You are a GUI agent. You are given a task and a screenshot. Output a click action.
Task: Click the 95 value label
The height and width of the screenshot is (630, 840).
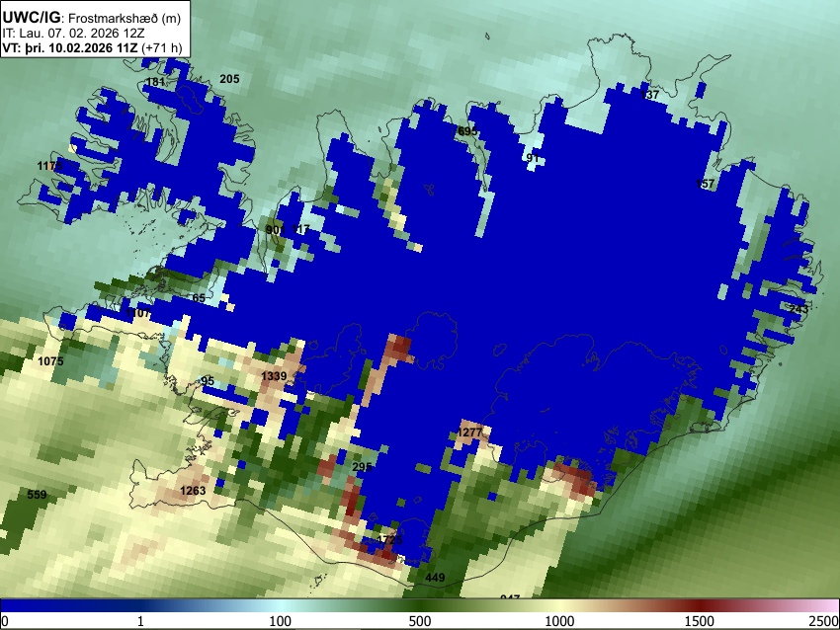pyautogui.click(x=208, y=381)
